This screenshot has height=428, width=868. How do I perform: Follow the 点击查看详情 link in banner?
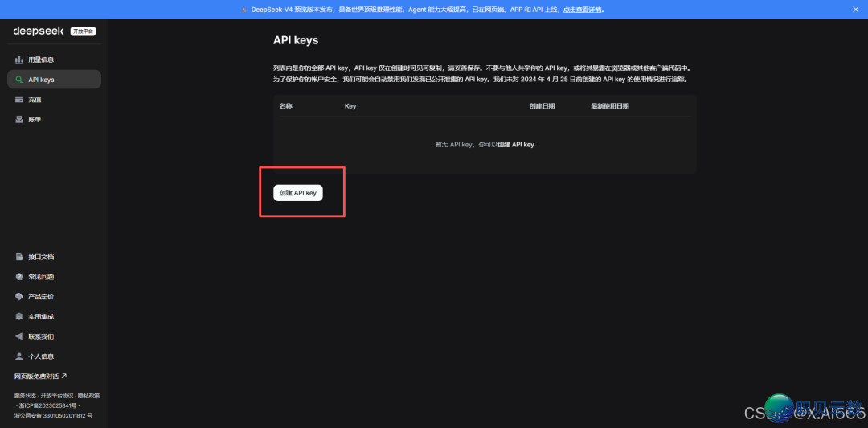pyautogui.click(x=583, y=10)
